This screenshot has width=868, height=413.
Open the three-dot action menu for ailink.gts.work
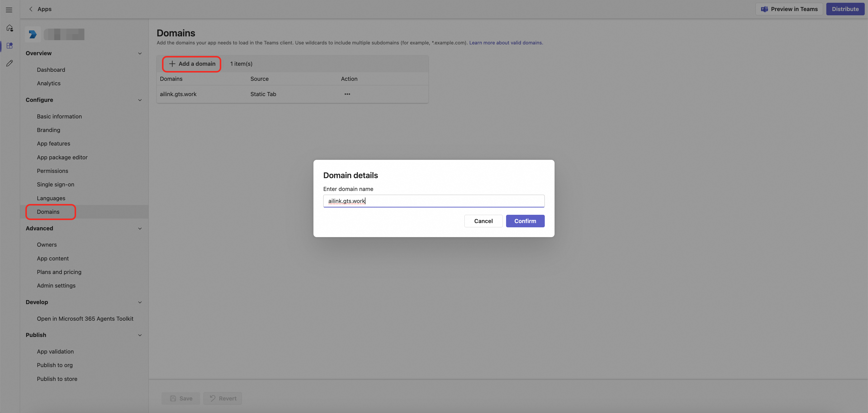[x=347, y=94]
